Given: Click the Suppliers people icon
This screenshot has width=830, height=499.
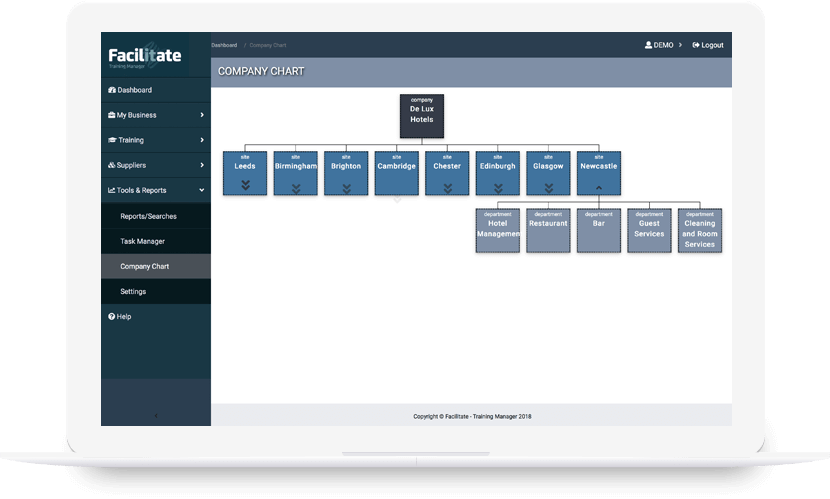Looking at the screenshot, I should pos(112,165).
